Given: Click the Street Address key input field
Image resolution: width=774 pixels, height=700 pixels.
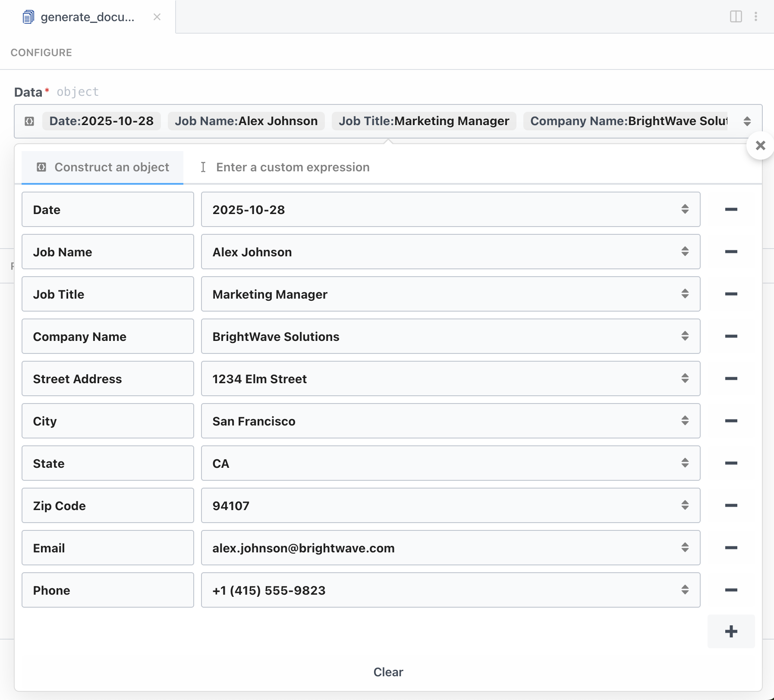Looking at the screenshot, I should (107, 378).
